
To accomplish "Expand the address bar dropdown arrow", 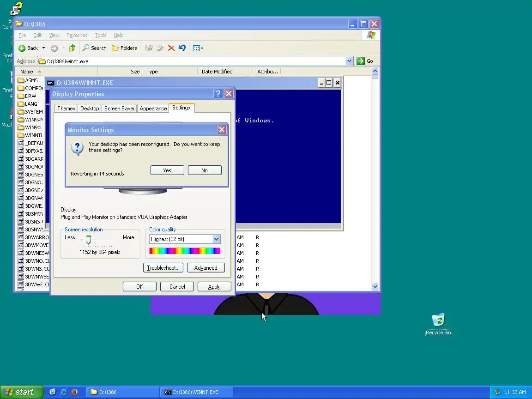I will click(350, 61).
